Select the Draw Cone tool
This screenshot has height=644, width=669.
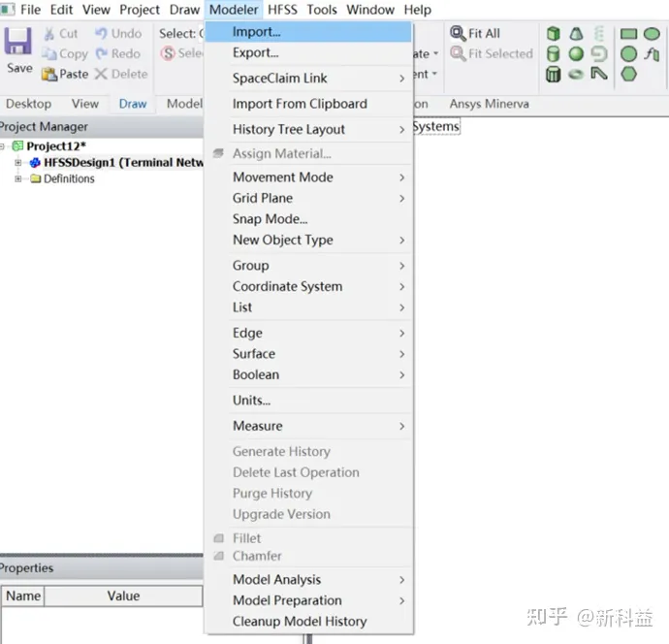(576, 33)
